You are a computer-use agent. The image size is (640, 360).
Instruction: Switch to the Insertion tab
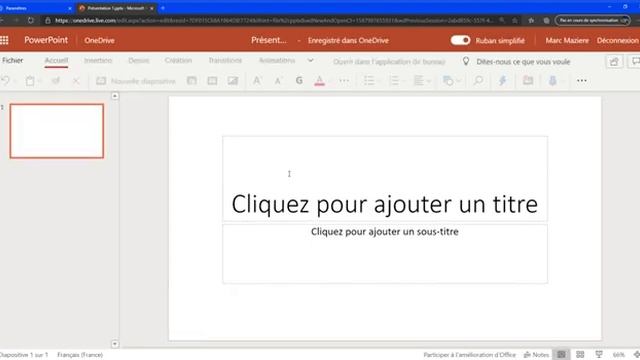click(x=98, y=60)
